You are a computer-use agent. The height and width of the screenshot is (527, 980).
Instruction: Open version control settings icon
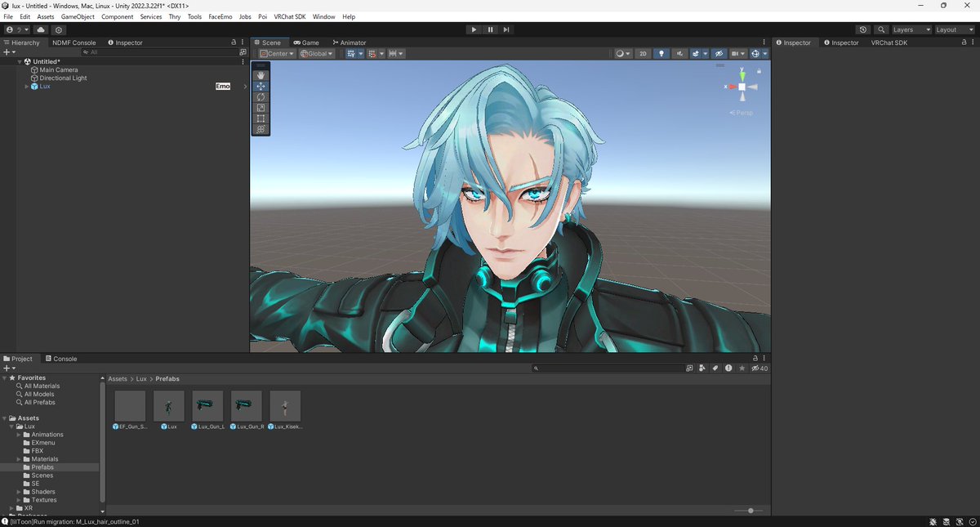[58, 29]
